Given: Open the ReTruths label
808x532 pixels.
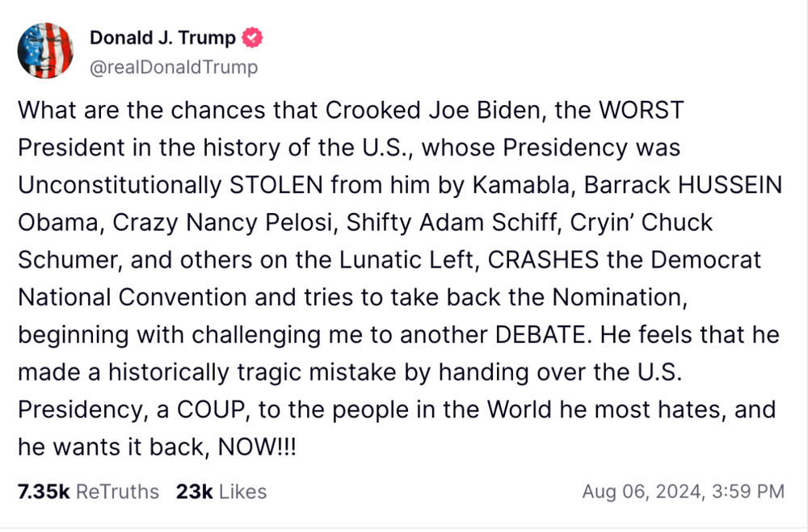Looking at the screenshot, I should 117,492.
